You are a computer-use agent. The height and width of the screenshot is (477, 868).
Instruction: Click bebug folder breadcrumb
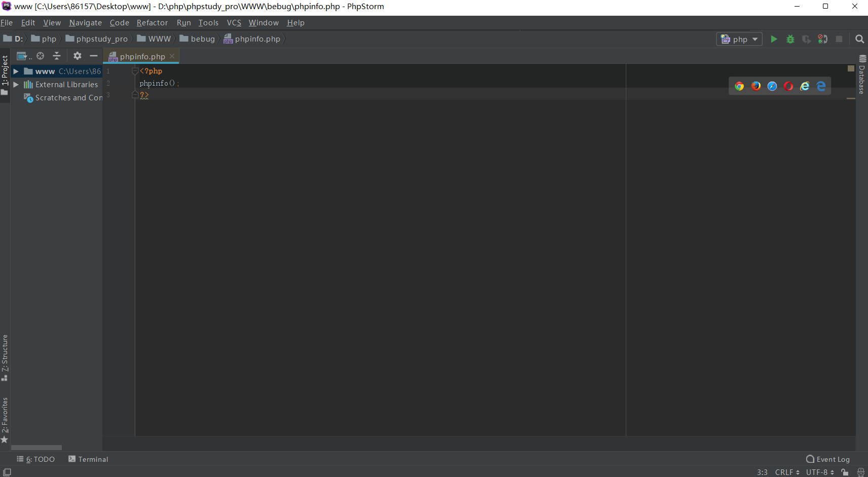coord(197,39)
